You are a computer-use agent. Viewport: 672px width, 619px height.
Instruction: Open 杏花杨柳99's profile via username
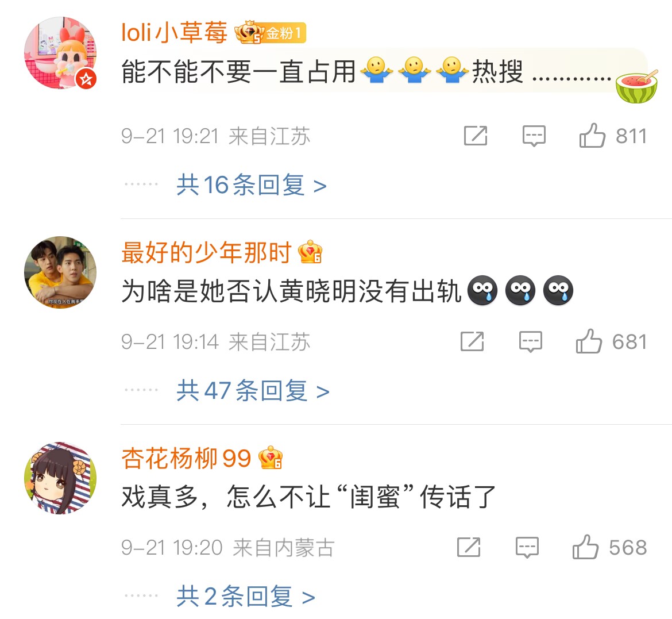pos(186,458)
